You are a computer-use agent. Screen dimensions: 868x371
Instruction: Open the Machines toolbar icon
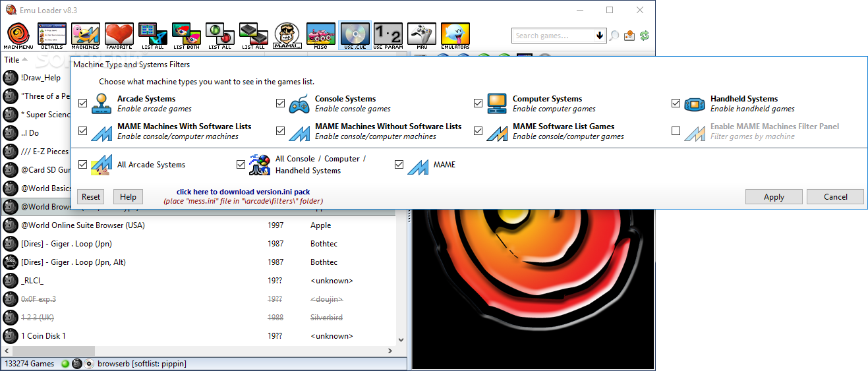(x=86, y=36)
